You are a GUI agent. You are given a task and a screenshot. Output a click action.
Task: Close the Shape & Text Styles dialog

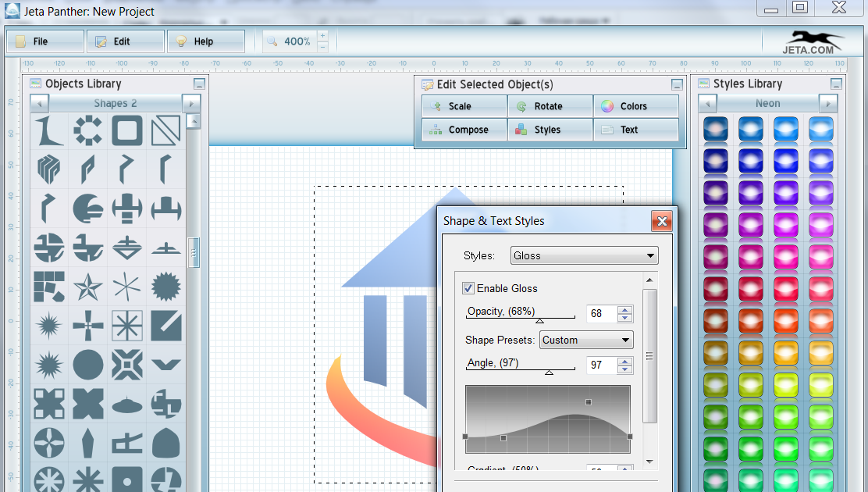point(661,222)
